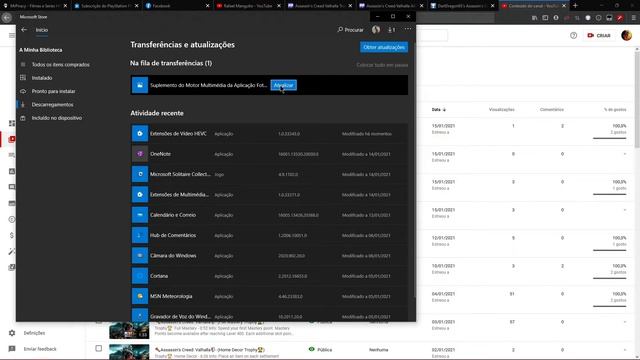640x360 pixels.
Task: Open the Home Decor Trophy video thumbnail
Action: click(129, 352)
